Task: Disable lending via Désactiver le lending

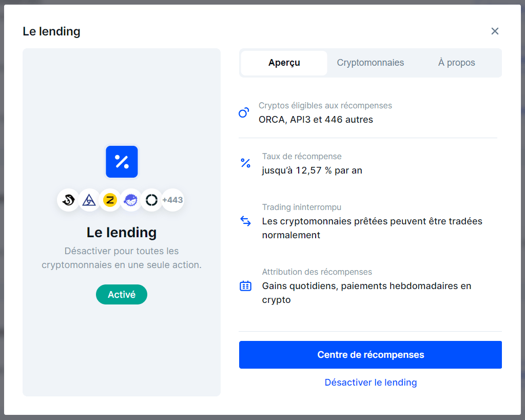Action: coord(371,382)
